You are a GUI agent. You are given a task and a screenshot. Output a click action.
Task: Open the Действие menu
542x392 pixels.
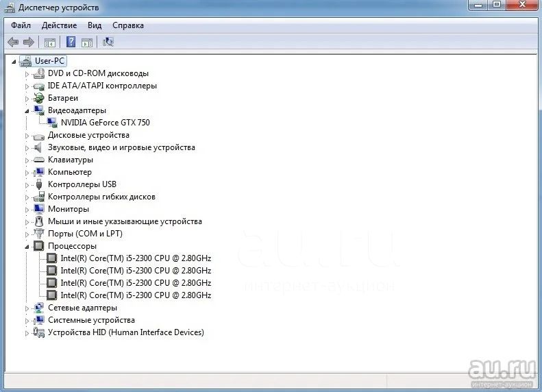[59, 25]
